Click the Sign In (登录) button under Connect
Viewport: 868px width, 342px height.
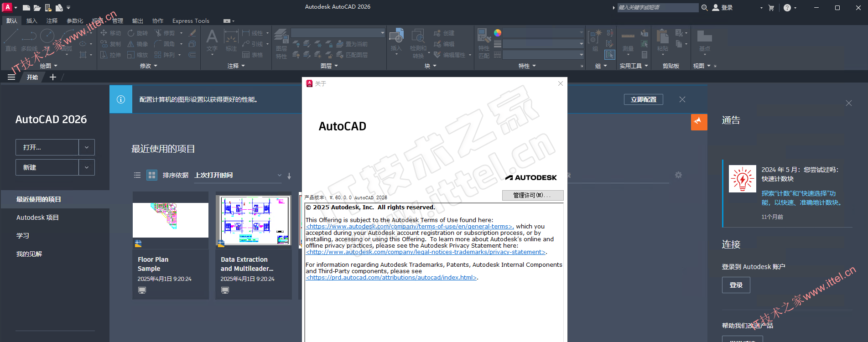[x=736, y=285]
